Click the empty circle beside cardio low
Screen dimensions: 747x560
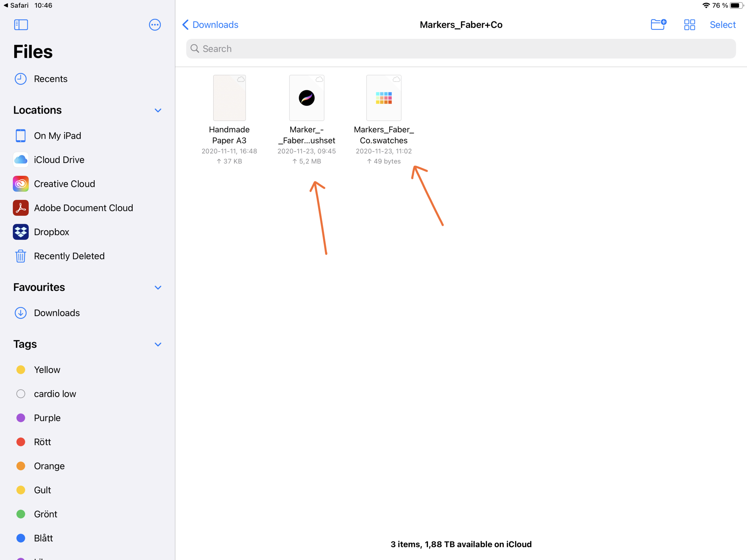pos(21,394)
